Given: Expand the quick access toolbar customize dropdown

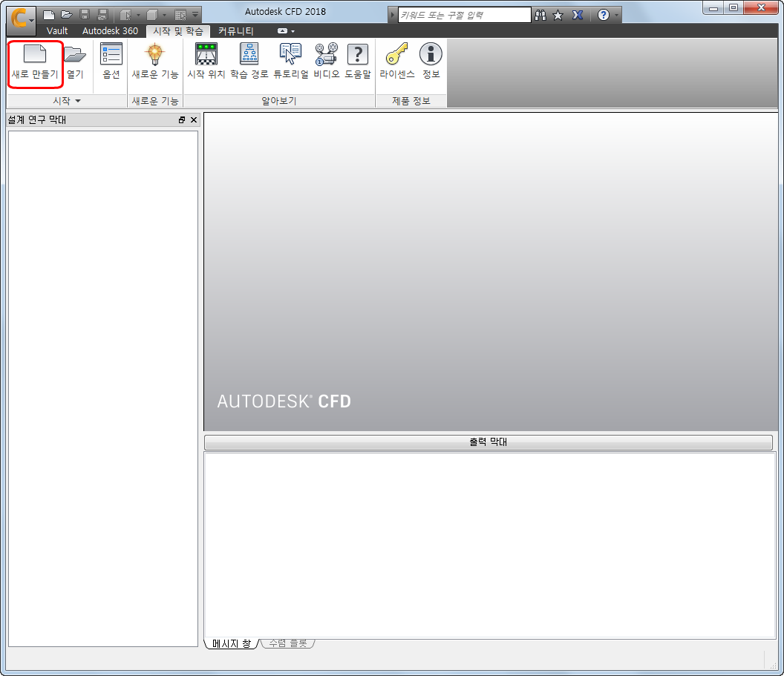Looking at the screenshot, I should click(195, 15).
